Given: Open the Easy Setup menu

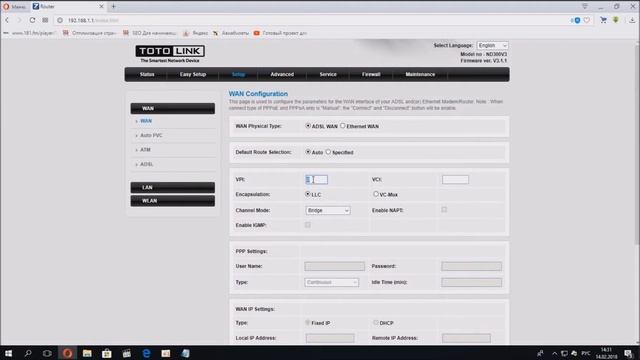Looking at the screenshot, I should (x=193, y=74).
